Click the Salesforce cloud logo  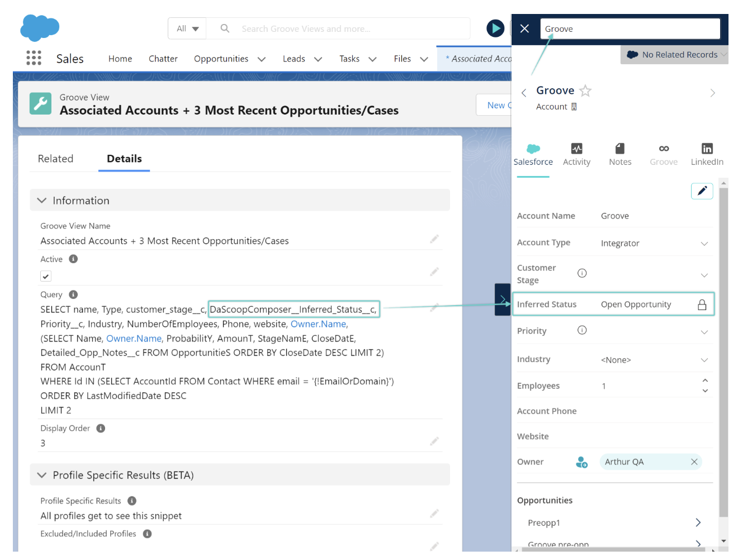[40, 27]
